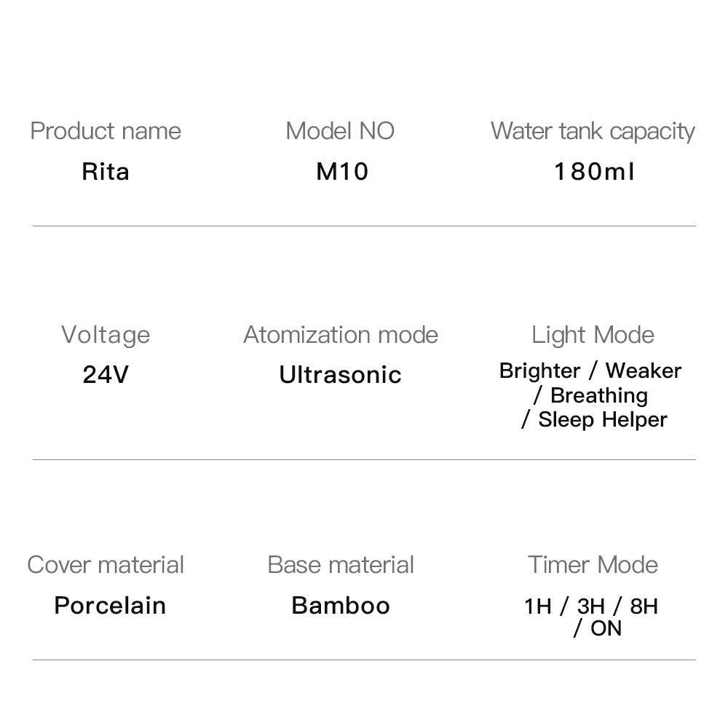Click the "Brighter / Weaker" text line

[590, 371]
